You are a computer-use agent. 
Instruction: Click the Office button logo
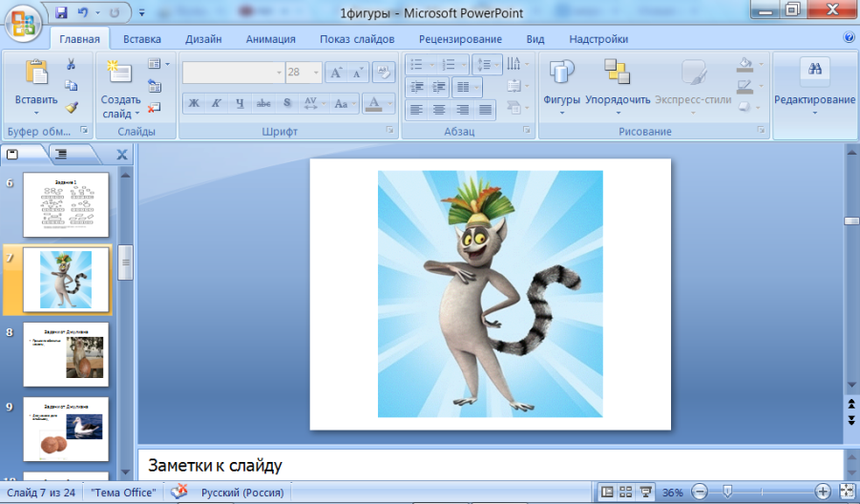[23, 24]
